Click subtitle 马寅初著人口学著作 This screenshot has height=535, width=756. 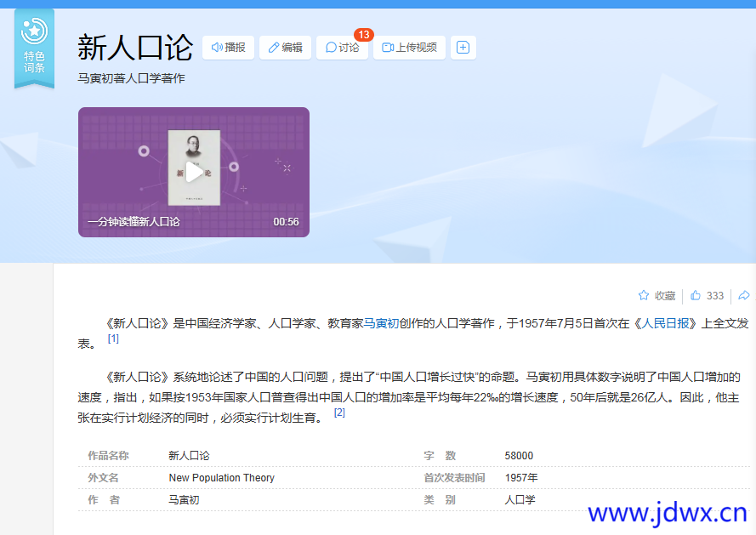click(131, 78)
